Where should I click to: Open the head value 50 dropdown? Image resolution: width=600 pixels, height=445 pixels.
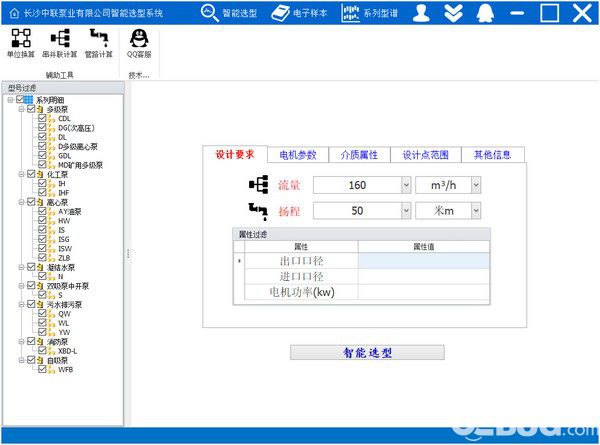[406, 211]
